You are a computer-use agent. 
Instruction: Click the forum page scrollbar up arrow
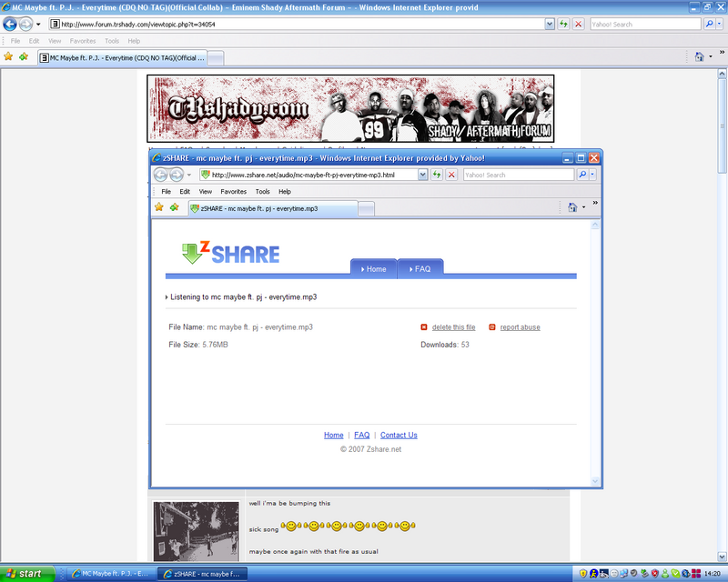(x=722, y=74)
